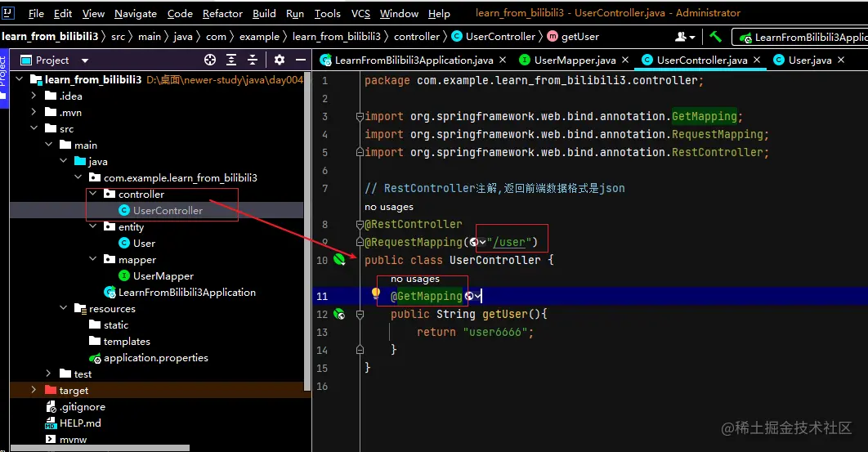Collapse the learn_from_bilibili3 root folder
The width and height of the screenshot is (868, 452).
pos(20,79)
